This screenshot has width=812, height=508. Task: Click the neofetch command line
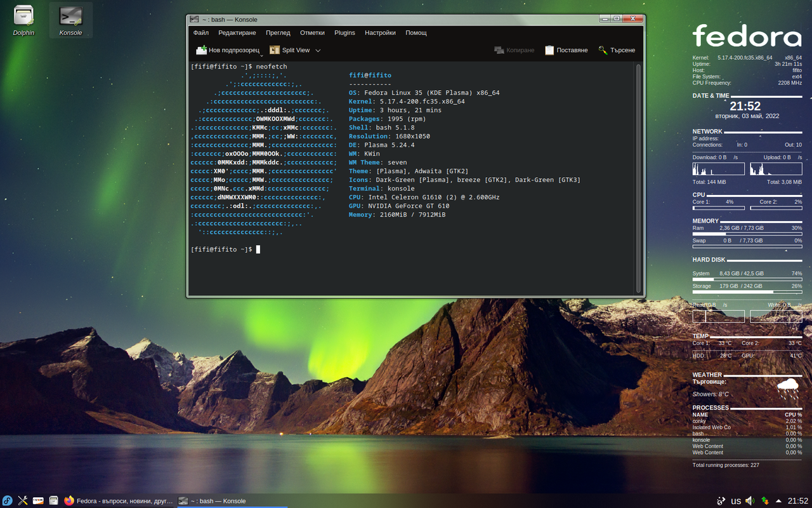point(239,67)
